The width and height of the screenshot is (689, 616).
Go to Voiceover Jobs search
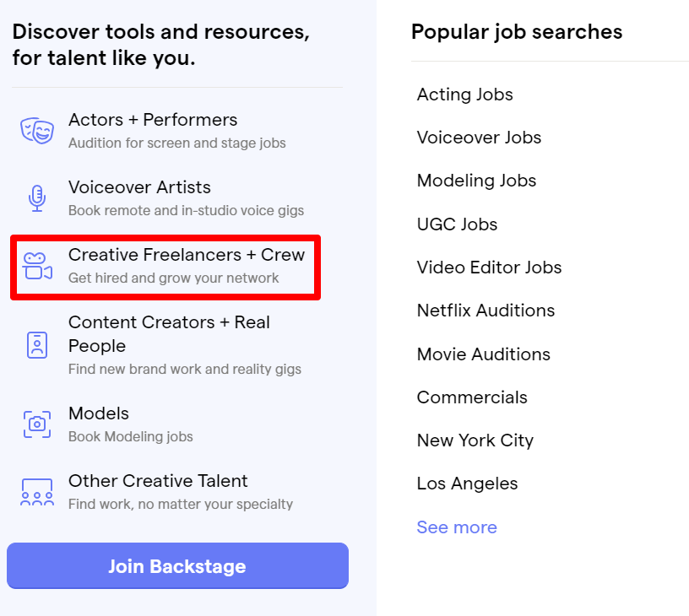coord(479,138)
